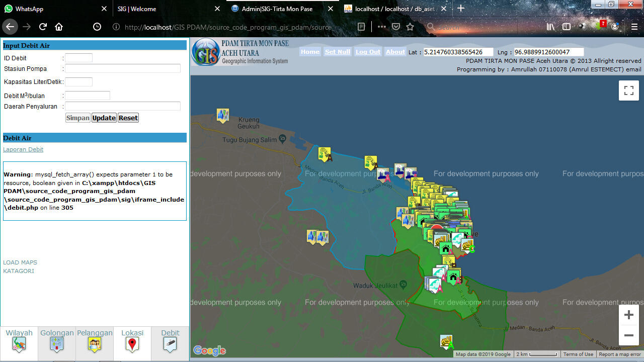Zoom out the map with minus button
Screen dimensions: 644x362
(x=628, y=335)
